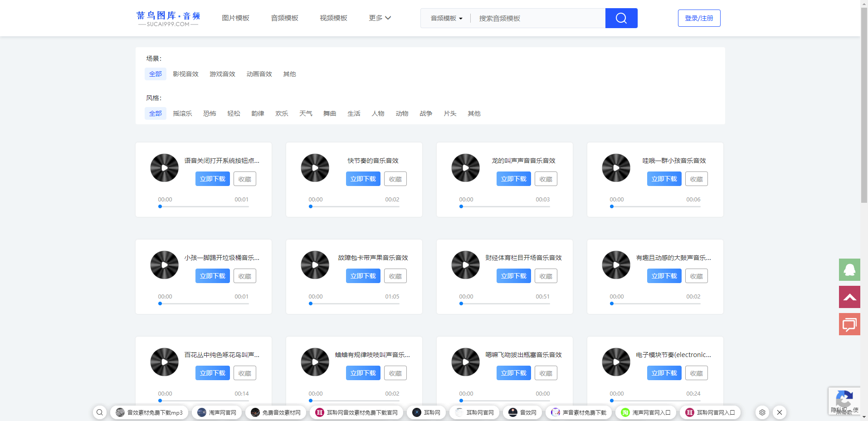This screenshot has height=421, width=868.
Task: Play the 龙的叫声声音音乐音效 clip
Action: pyautogui.click(x=465, y=168)
